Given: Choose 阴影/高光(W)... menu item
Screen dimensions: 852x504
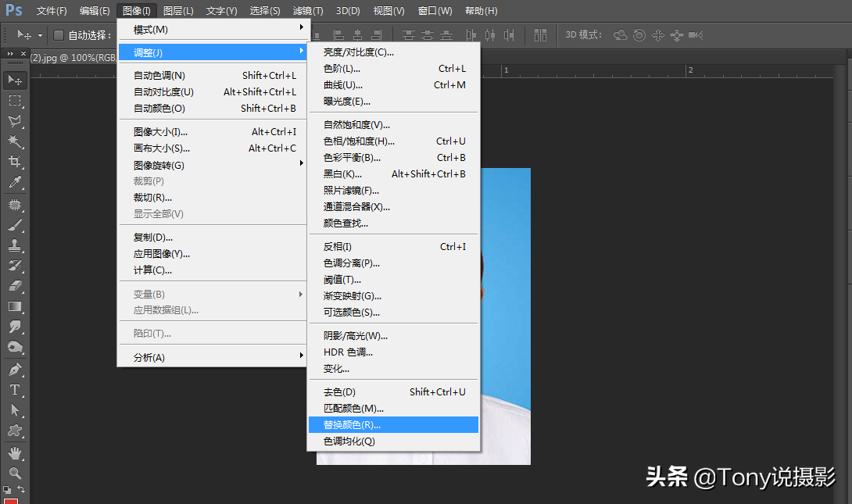Looking at the screenshot, I should (x=393, y=336).
